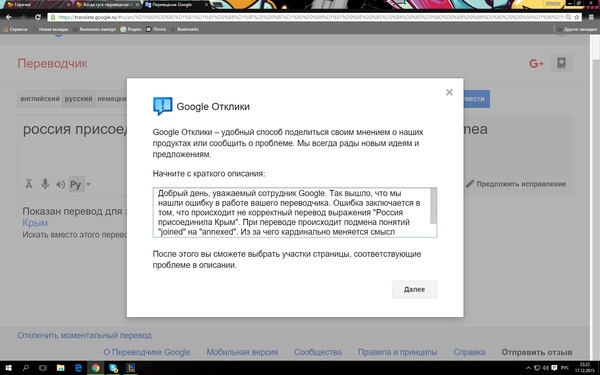This screenshot has height=375, width=600.
Task: Close the Google Отклики dialog
Action: tap(449, 92)
